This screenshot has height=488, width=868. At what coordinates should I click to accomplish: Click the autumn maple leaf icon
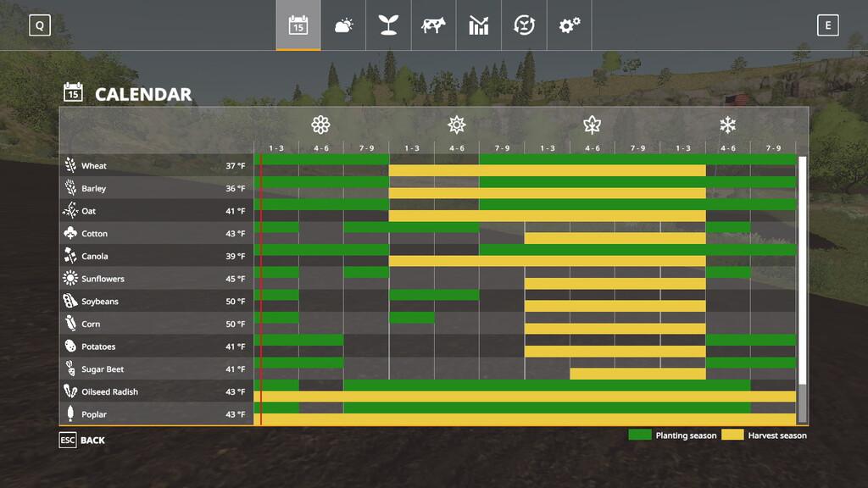(592, 125)
